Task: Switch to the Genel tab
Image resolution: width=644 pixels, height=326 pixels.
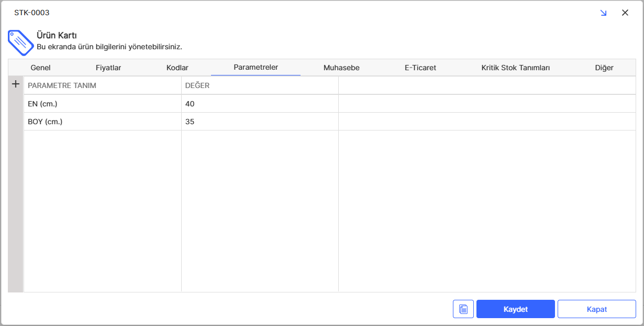Action: 40,68
